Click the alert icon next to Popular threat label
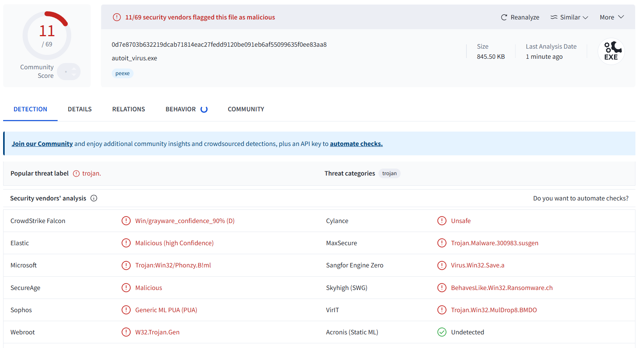The image size is (644, 348). pos(76,174)
